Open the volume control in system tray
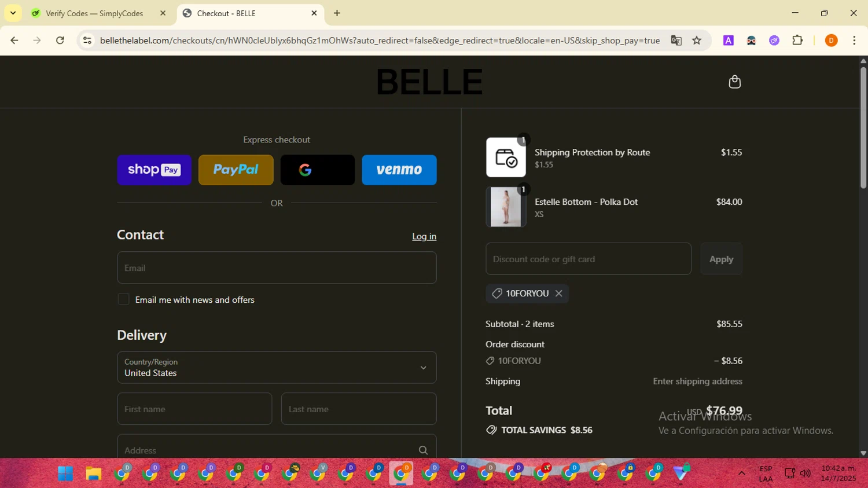The height and width of the screenshot is (488, 868). click(805, 474)
